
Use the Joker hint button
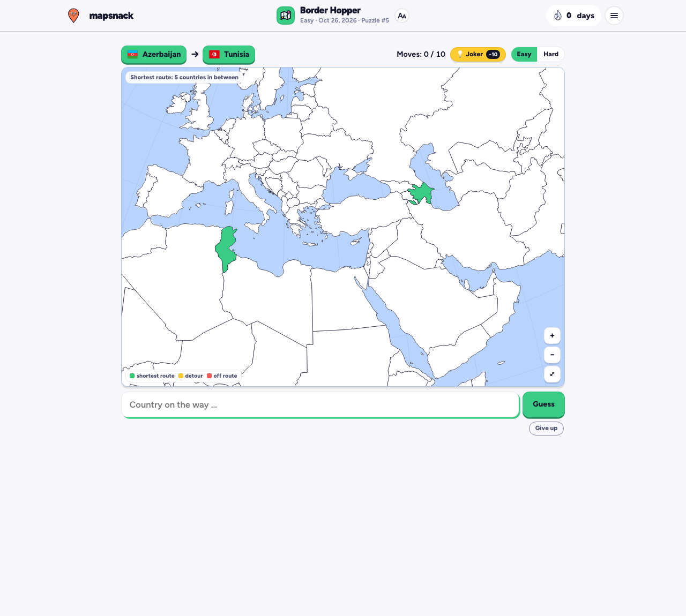coord(478,54)
